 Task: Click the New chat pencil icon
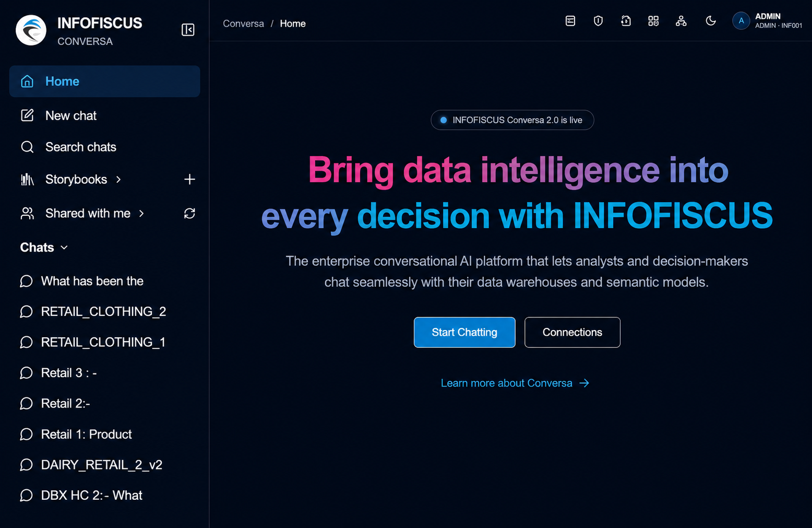27,115
